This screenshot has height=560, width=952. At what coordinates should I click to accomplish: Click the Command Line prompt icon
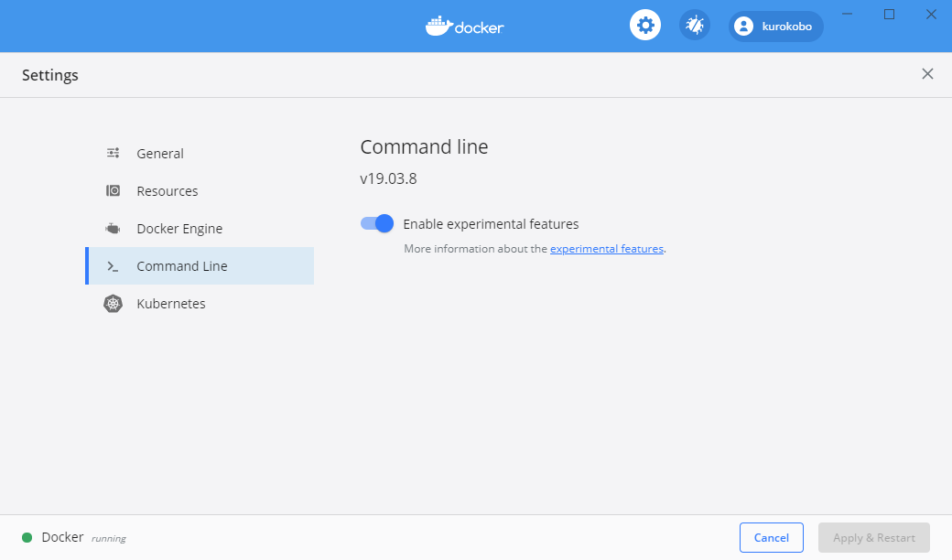click(x=113, y=266)
